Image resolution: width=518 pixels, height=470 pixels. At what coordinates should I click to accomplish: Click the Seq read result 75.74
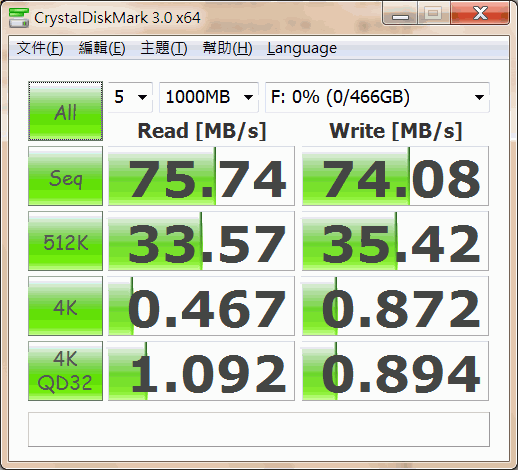(201, 176)
